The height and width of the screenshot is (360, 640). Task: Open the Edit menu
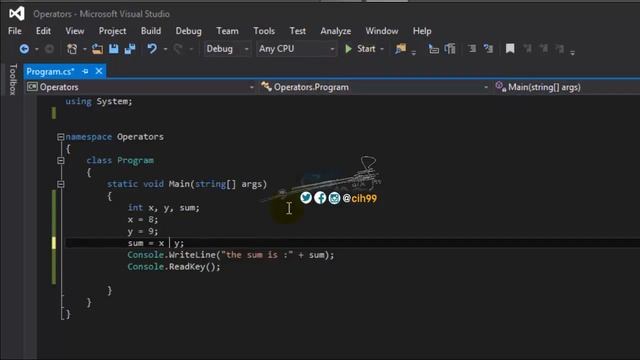coord(43,31)
